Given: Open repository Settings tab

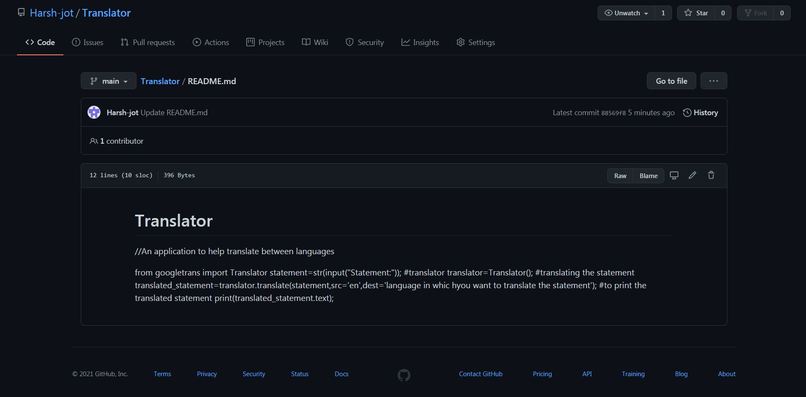Looking at the screenshot, I should [475, 43].
